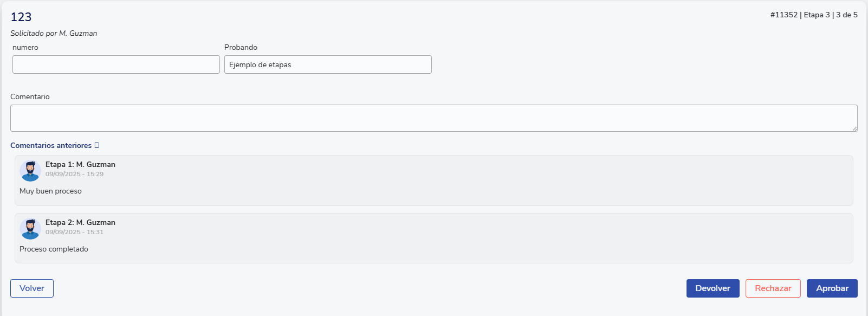Select the Etapa 2: M. Guzman heading

click(80, 222)
